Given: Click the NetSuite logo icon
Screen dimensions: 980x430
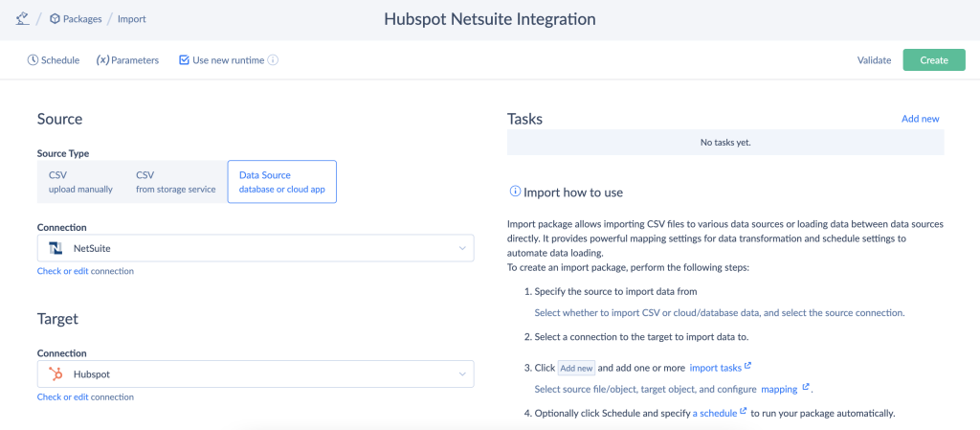Looking at the screenshot, I should click(56, 248).
